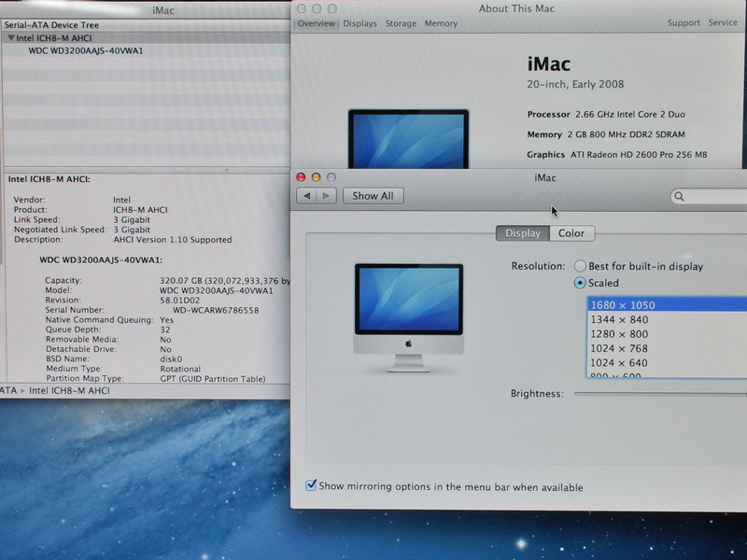Viewport: 747px width, 560px height.
Task: Select Best for built-in display resolution
Action: pos(580,266)
